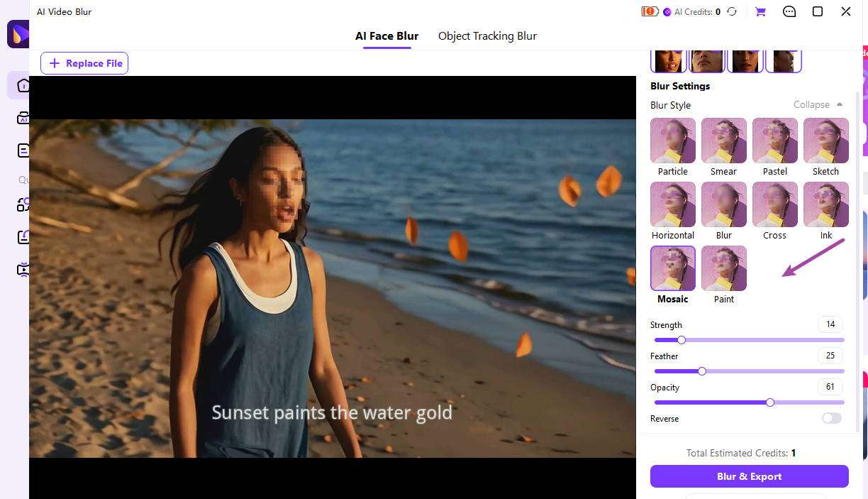The width and height of the screenshot is (868, 499).
Task: Select the Paint blur style
Action: 724,268
